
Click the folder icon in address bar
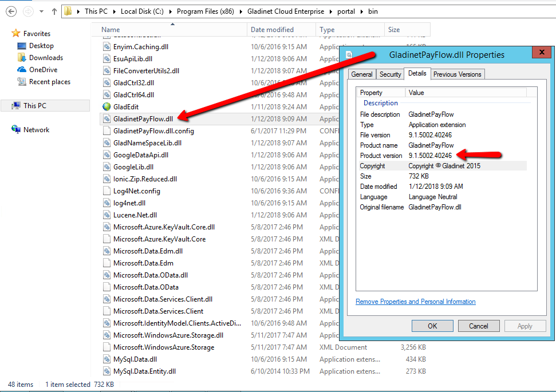[68, 11]
